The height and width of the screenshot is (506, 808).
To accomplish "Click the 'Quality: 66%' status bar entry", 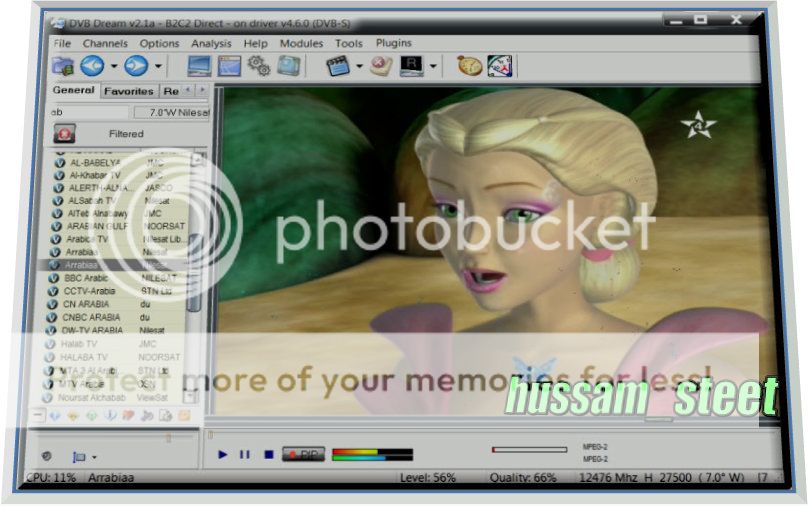I will [523, 478].
